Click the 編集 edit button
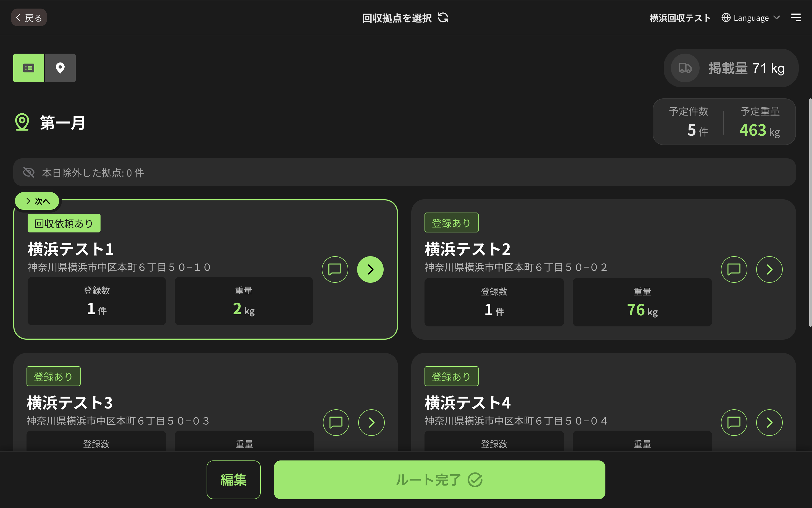Screen dimensions: 812x508 234,480
